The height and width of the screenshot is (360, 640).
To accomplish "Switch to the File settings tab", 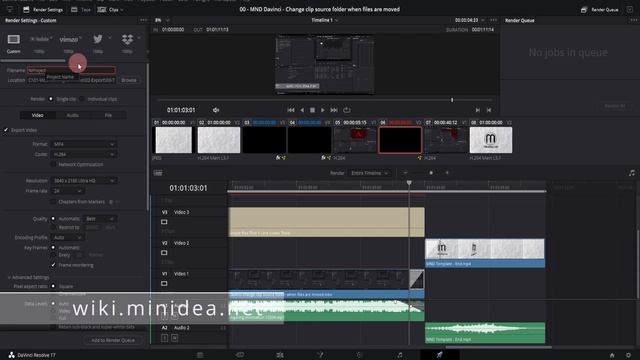I will coord(108,115).
